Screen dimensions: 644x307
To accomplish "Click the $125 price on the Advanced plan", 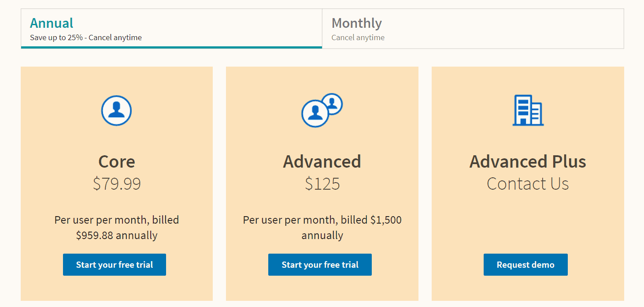I will (322, 184).
